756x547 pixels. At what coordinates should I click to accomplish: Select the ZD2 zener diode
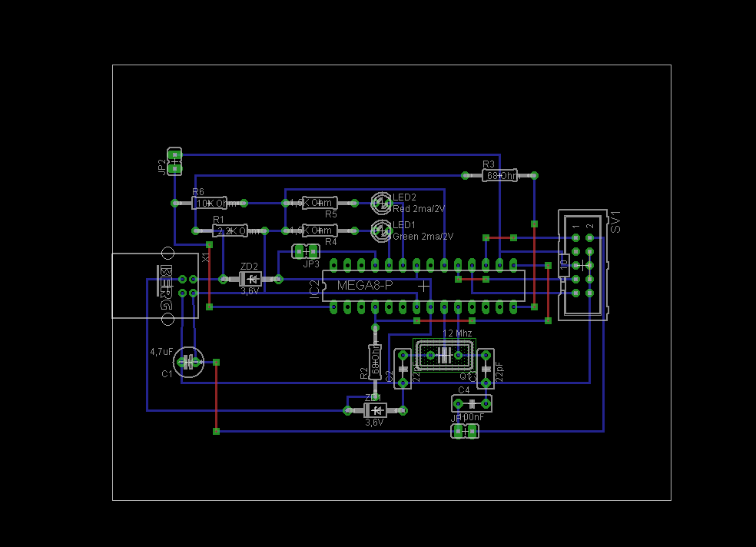(250, 279)
